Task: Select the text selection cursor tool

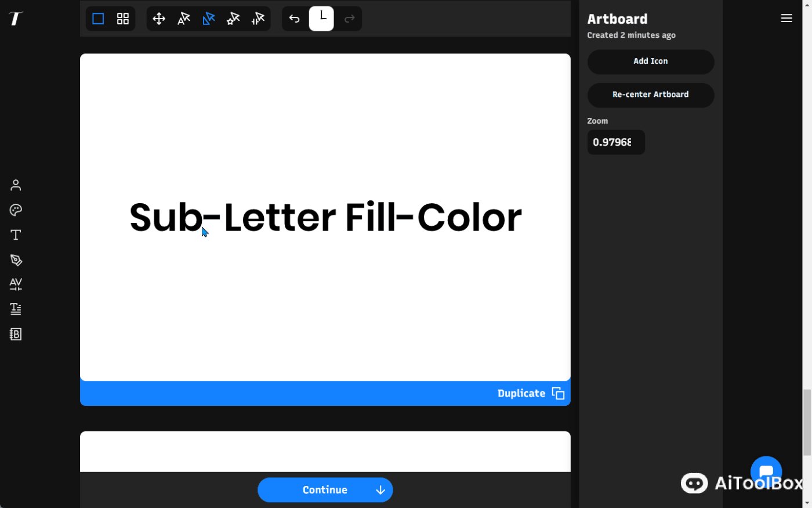Action: click(183, 18)
